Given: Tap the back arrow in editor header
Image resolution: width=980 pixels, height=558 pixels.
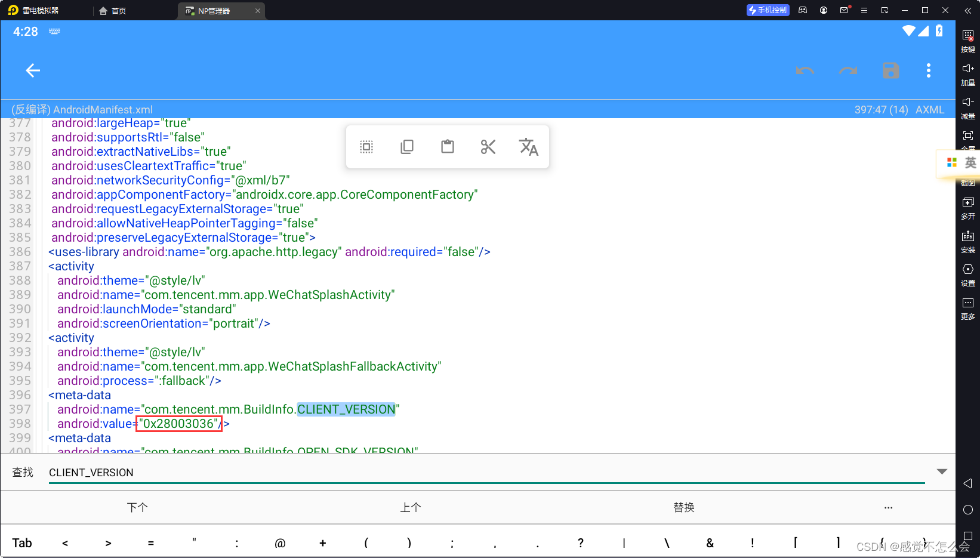Looking at the screenshot, I should [33, 70].
